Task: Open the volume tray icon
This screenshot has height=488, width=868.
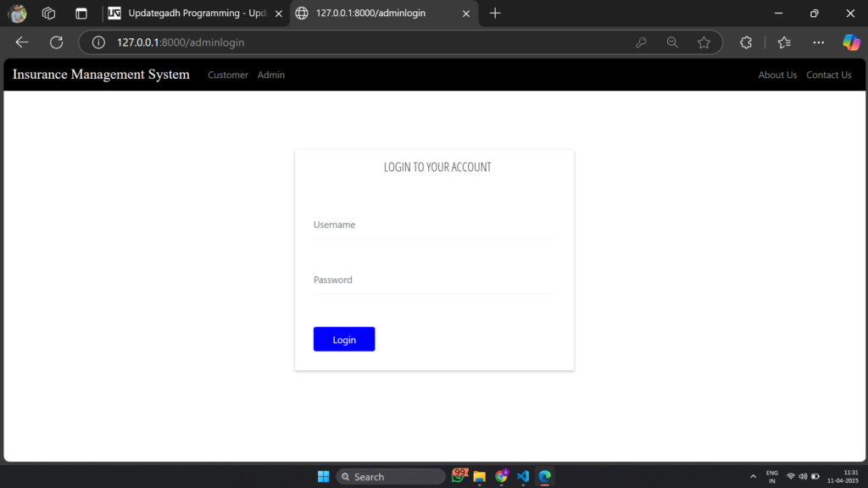Action: pyautogui.click(x=803, y=476)
